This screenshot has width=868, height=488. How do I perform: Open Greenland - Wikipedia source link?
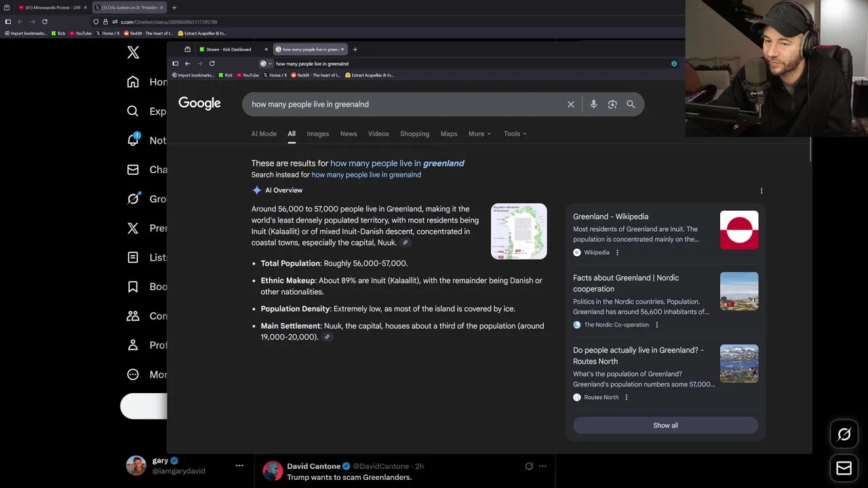[x=610, y=216]
